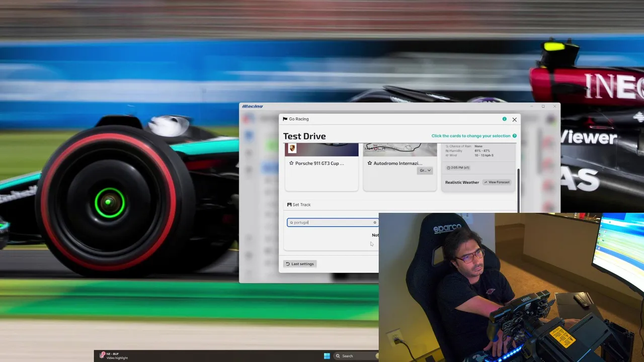This screenshot has height=362, width=644.
Task: Maximize the iRacing window
Action: [x=543, y=106]
